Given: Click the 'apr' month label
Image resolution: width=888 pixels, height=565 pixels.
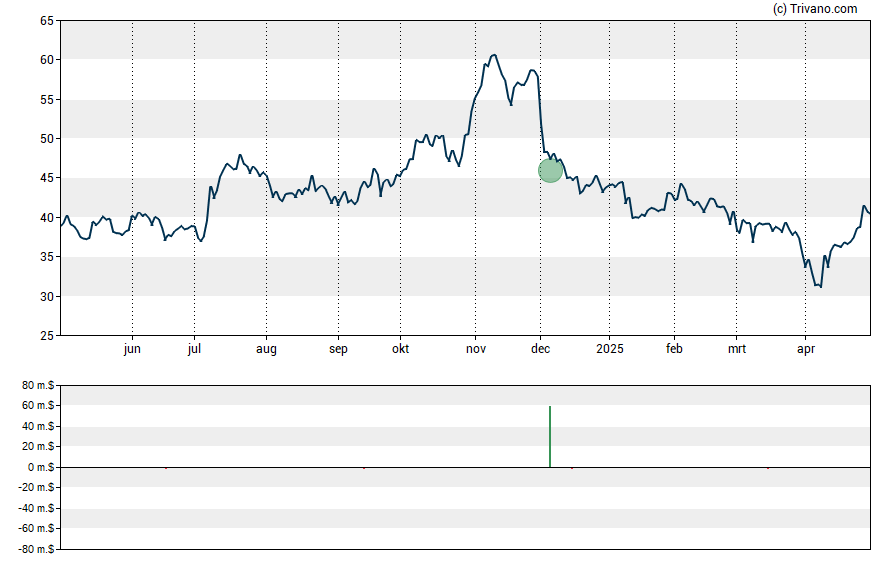Looking at the screenshot, I should tap(806, 349).
